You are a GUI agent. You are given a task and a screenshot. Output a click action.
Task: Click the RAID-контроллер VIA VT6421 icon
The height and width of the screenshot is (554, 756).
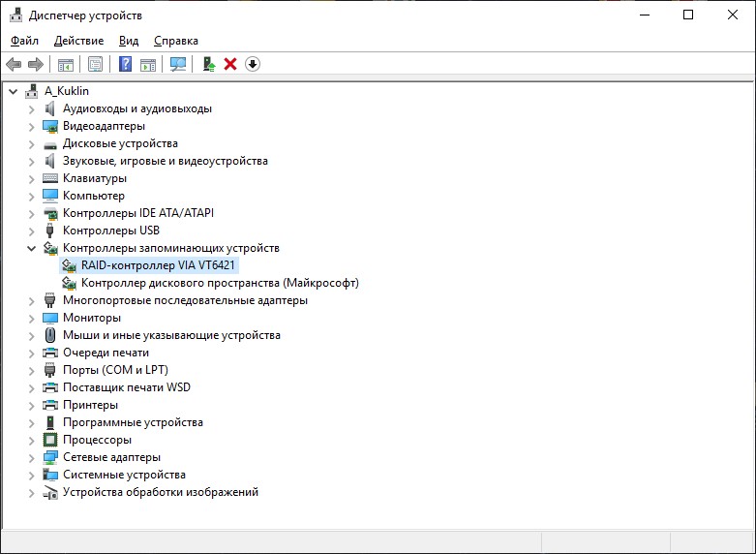coord(70,265)
